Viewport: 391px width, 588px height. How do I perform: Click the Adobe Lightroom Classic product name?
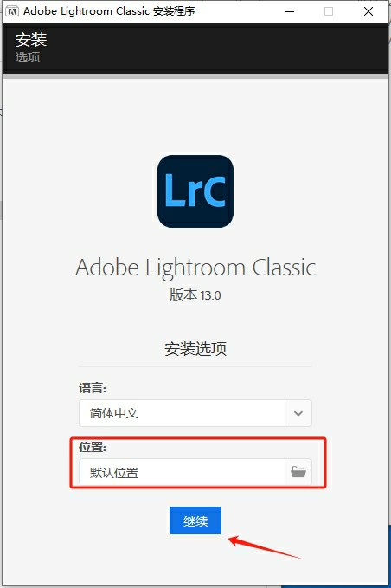[x=195, y=268]
